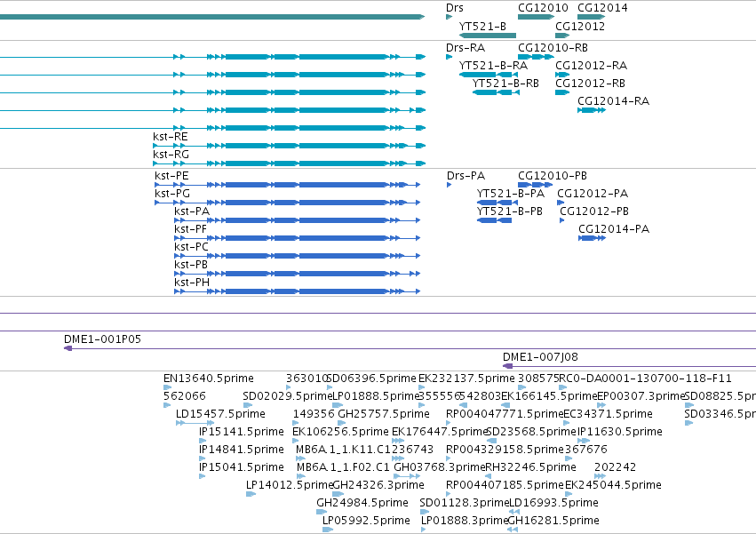This screenshot has height=534, width=756.
Task: Click the kst-PB protein label
Action: click(191, 265)
